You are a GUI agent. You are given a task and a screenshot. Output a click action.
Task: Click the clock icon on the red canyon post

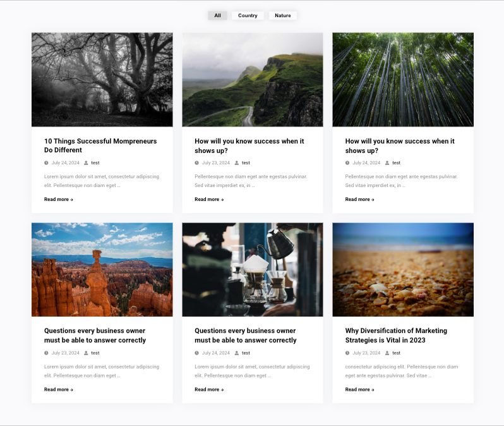click(46, 353)
